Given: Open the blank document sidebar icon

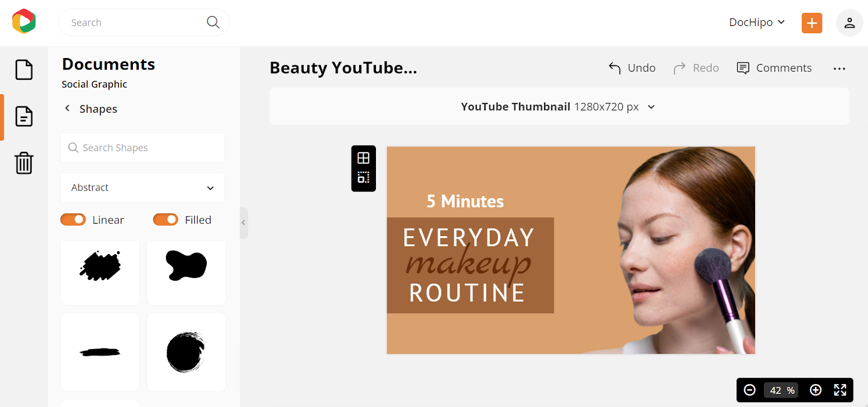Looking at the screenshot, I should pos(24,69).
